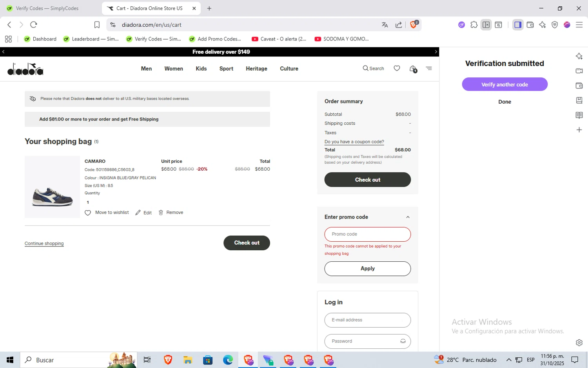Click Check out below shopping bag

pos(247,243)
